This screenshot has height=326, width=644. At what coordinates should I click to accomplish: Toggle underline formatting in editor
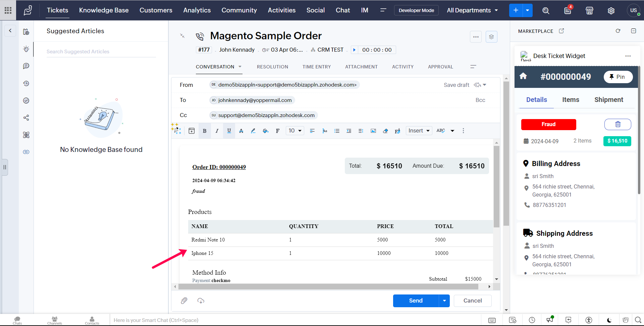pos(229,131)
